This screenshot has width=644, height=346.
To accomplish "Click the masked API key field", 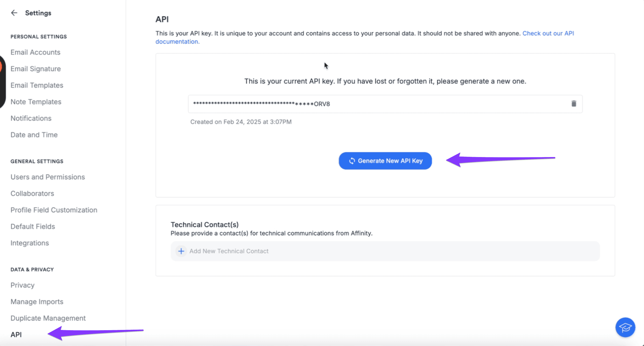I will point(385,104).
